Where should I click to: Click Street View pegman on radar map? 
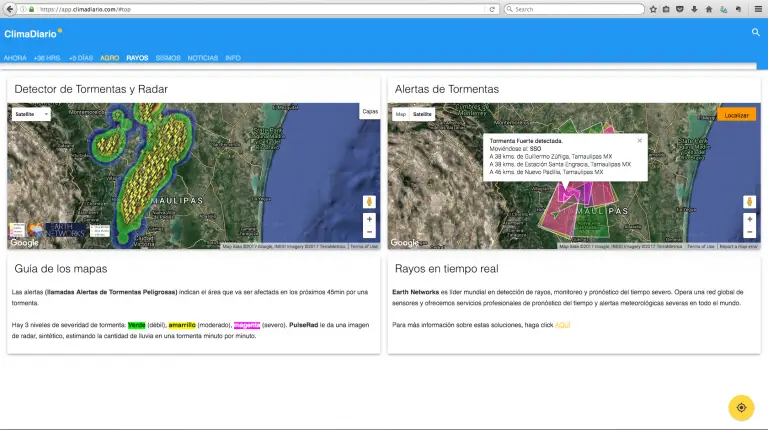[x=369, y=202]
